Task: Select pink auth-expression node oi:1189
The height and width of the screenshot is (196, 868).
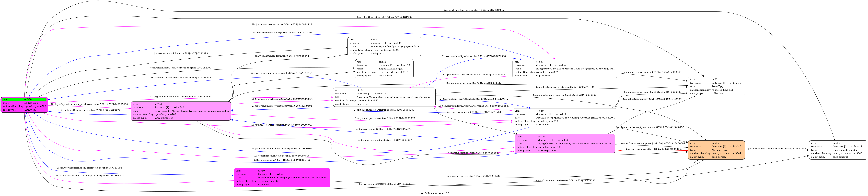Action: (x=565, y=144)
